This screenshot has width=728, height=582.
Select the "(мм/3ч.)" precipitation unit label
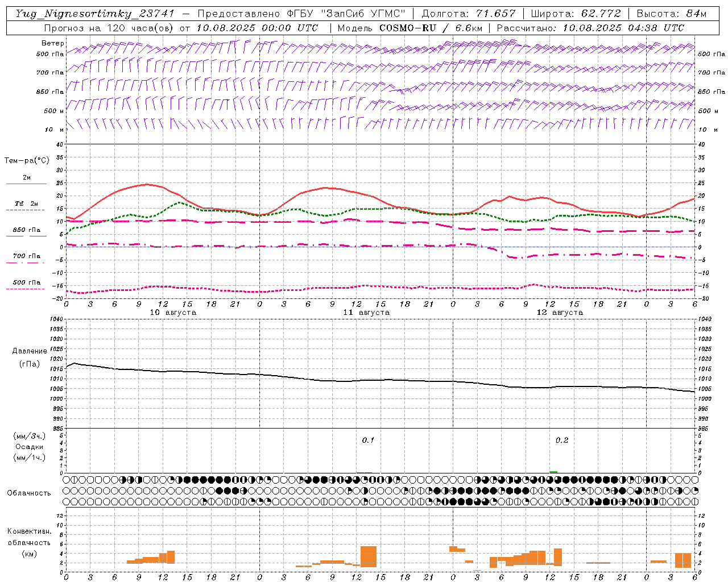tap(30, 436)
